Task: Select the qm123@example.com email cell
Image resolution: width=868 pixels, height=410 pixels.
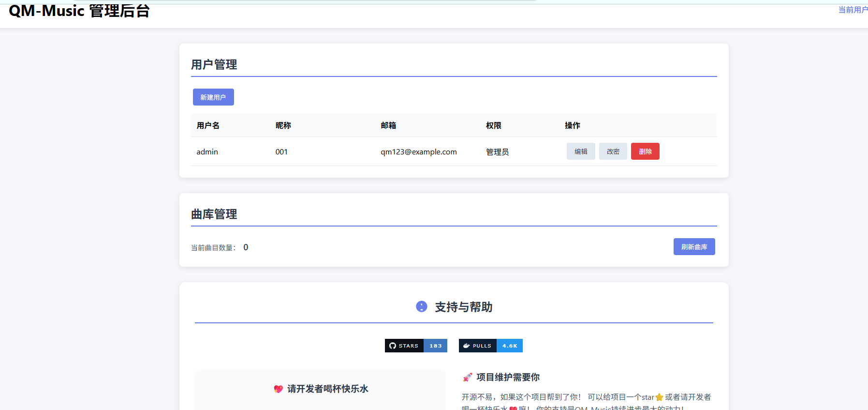Action: click(419, 152)
